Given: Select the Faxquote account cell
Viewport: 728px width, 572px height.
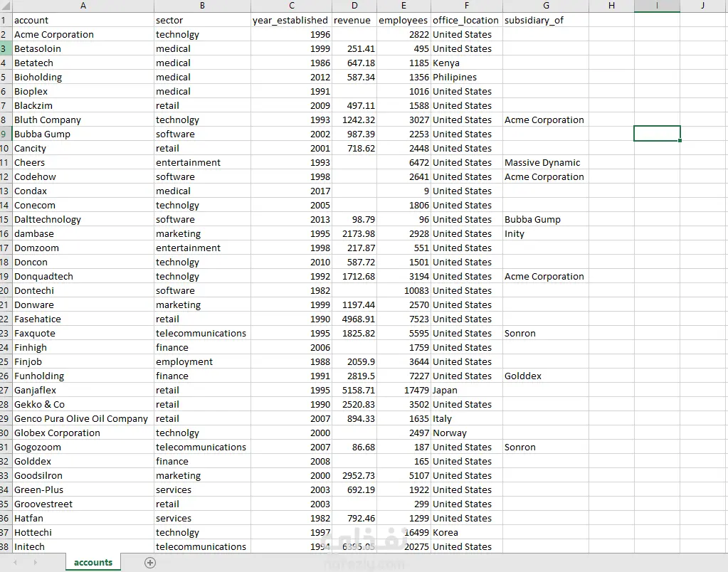Looking at the screenshot, I should coord(83,334).
